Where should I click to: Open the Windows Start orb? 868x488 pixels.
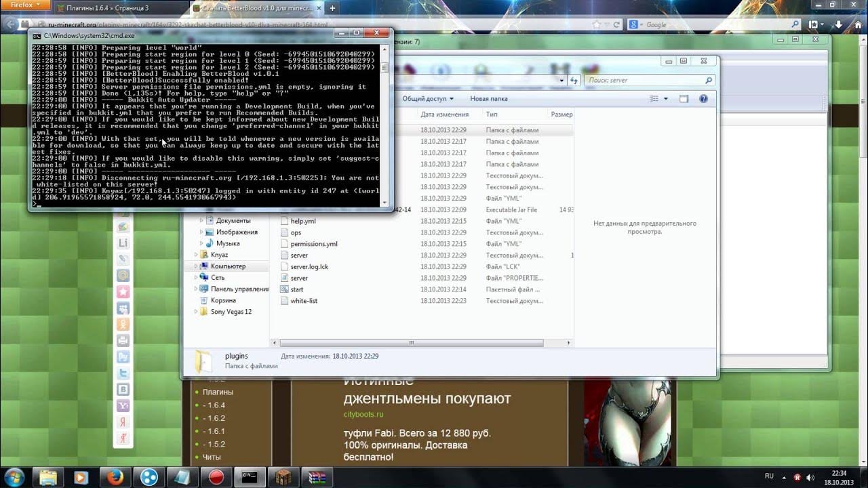pyautogui.click(x=15, y=476)
